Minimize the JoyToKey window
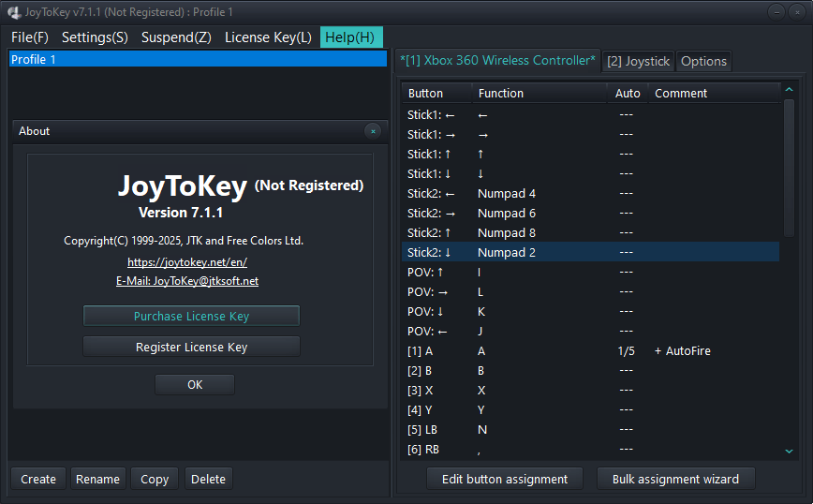Image resolution: width=813 pixels, height=504 pixels. point(776,12)
